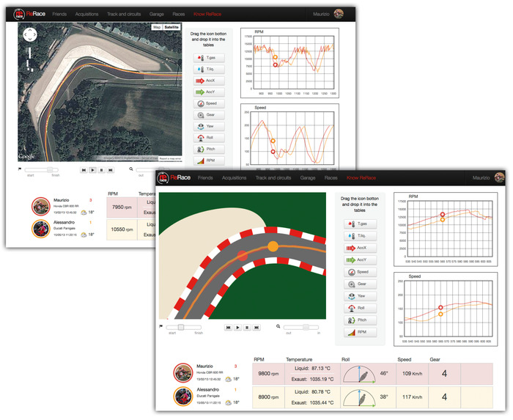
Task: Choose Yaw icon in front window
Action: (351, 296)
